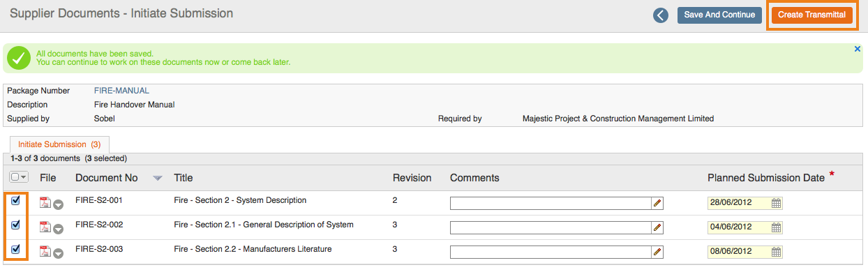Open calendar picker for 04/06/2012 date
The width and height of the screenshot is (868, 272).
click(x=776, y=227)
